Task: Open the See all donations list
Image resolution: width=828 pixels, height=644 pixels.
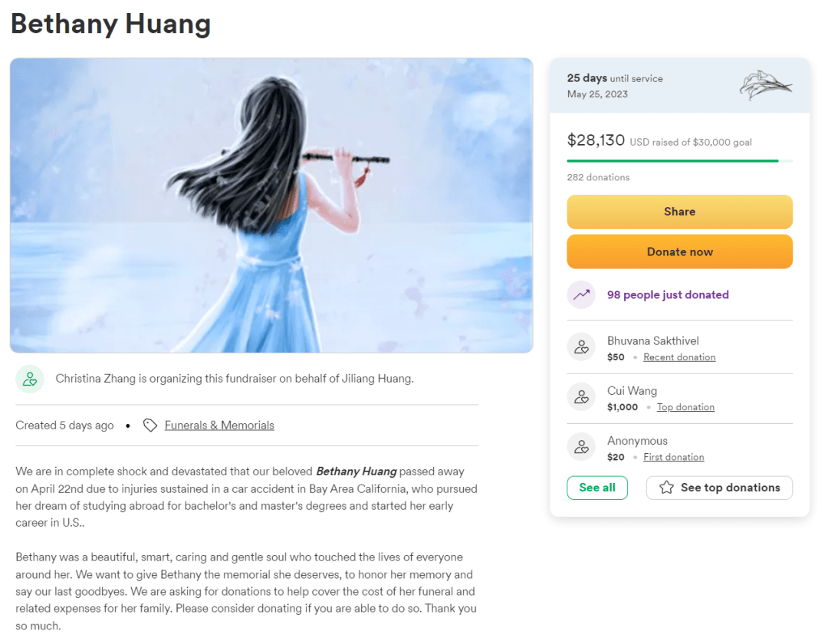Action: pos(597,488)
